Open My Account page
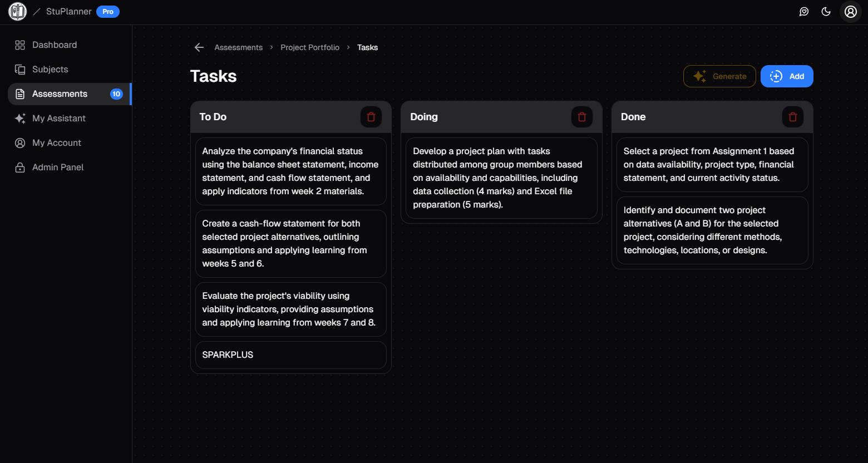 [70, 143]
